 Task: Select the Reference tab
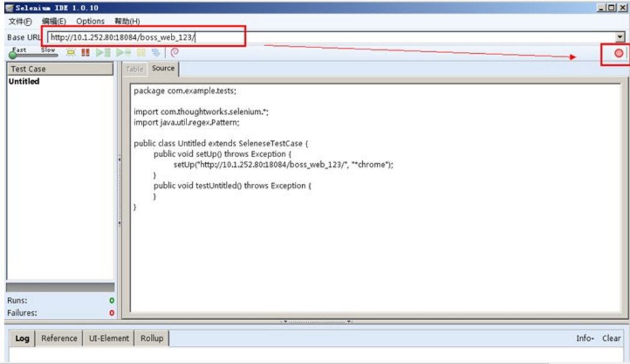tap(59, 338)
